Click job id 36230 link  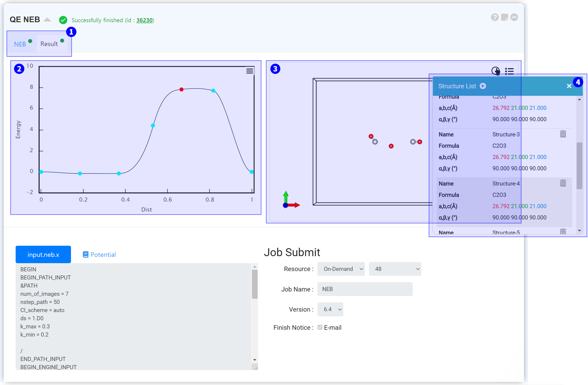[144, 20]
